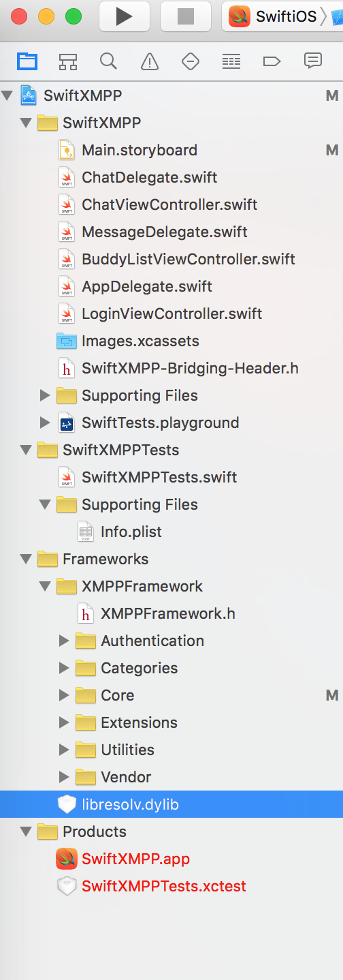Click the Core folder label
343x980 pixels.
coord(118,695)
